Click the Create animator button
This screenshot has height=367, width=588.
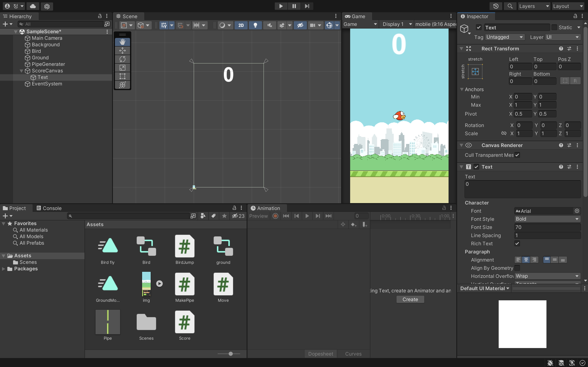point(410,299)
